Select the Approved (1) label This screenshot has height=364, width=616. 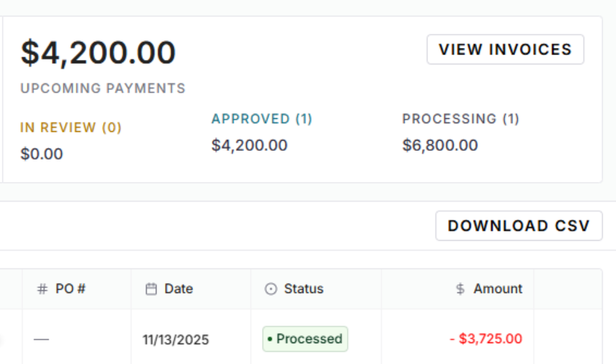[x=262, y=119]
